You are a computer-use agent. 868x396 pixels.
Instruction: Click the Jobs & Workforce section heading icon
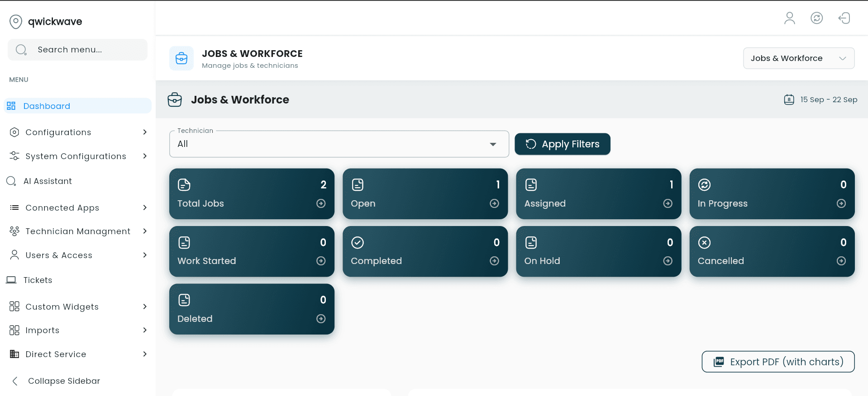[x=175, y=99]
